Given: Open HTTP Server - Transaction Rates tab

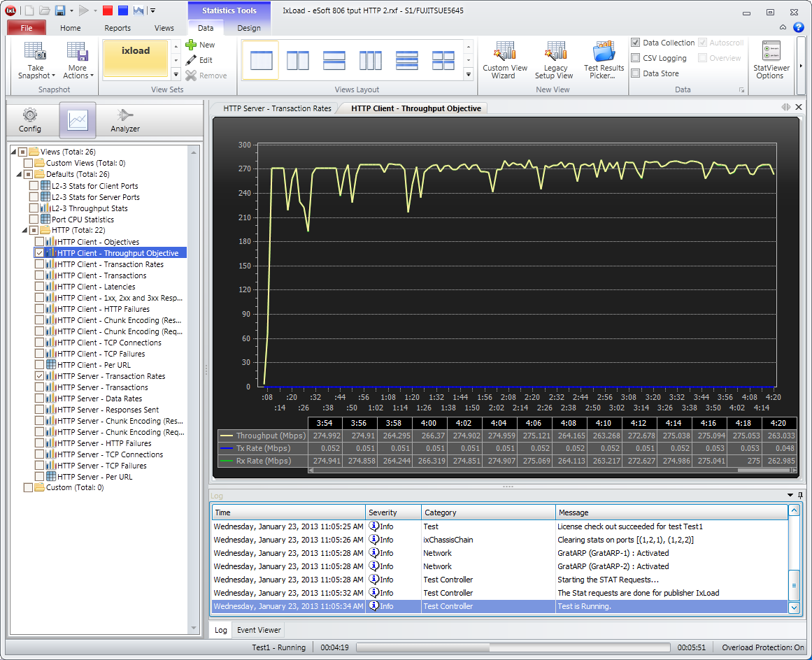Looking at the screenshot, I should tap(277, 108).
